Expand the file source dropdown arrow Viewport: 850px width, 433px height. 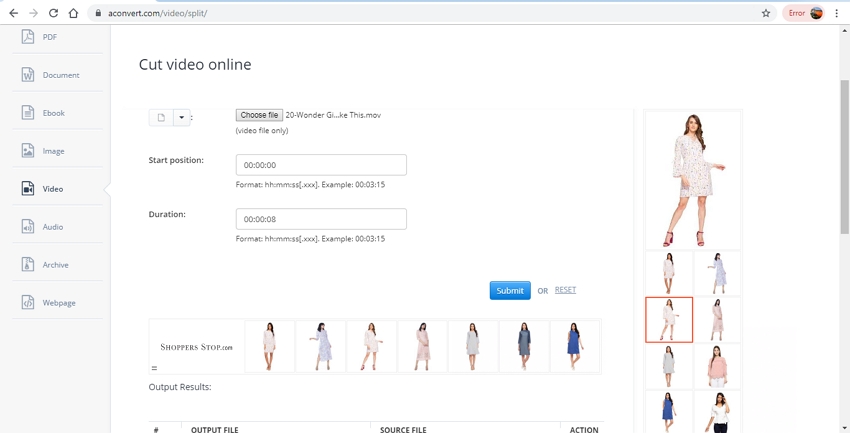pyautogui.click(x=182, y=117)
